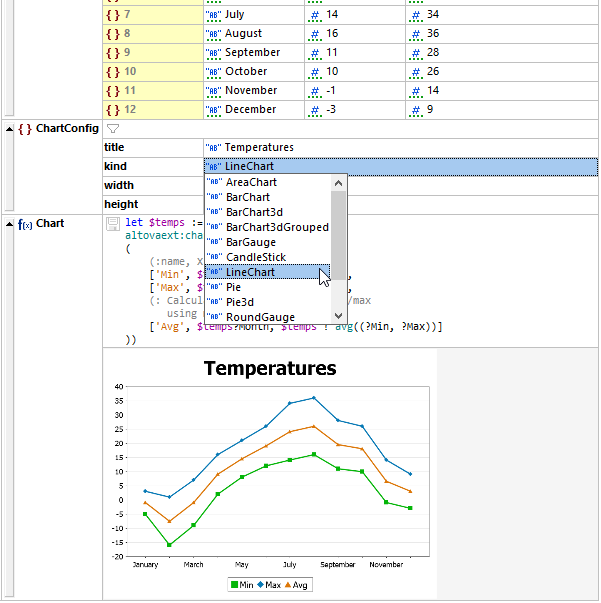Viewport: 601px width, 603px height.
Task: Click the save icon beside the Chart expression
Action: tap(113, 223)
